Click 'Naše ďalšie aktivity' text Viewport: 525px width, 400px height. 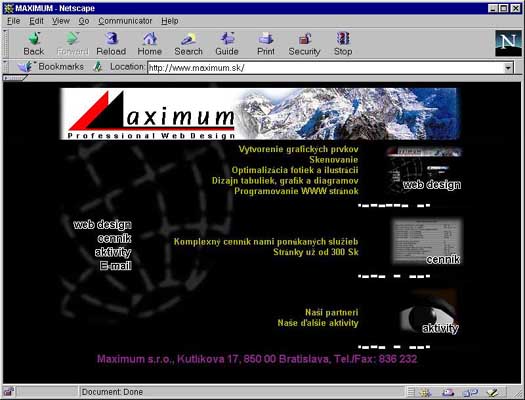coord(318,323)
